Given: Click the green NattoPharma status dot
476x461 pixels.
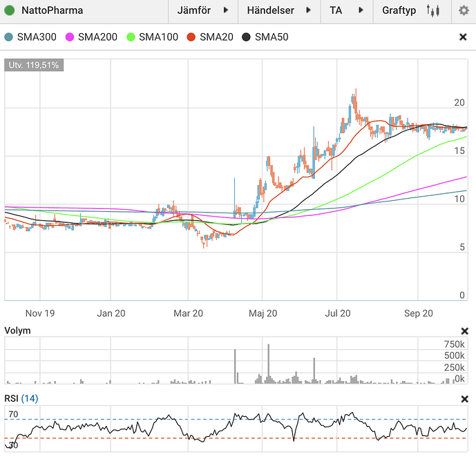Looking at the screenshot, I should (10, 10).
